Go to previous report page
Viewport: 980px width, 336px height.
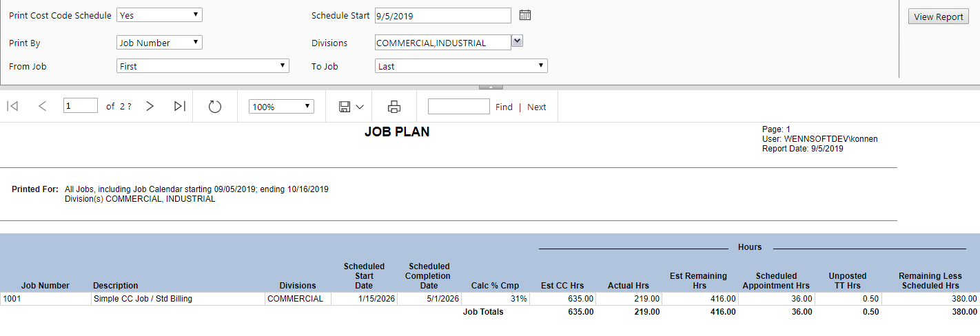coord(43,106)
